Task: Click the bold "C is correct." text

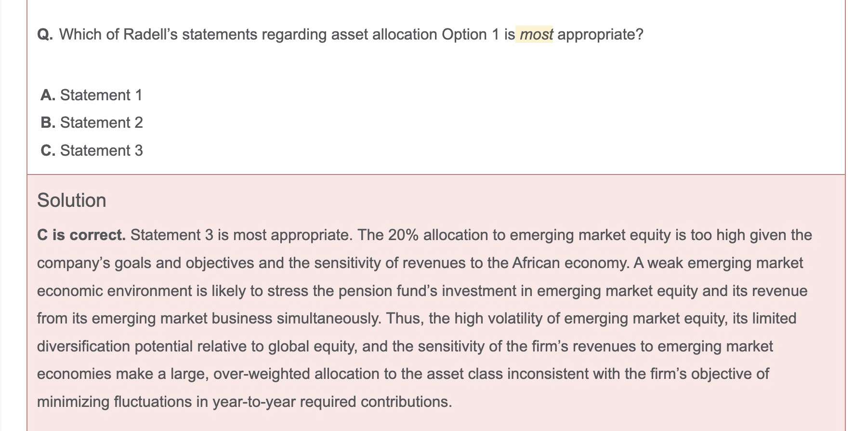Action: point(81,235)
